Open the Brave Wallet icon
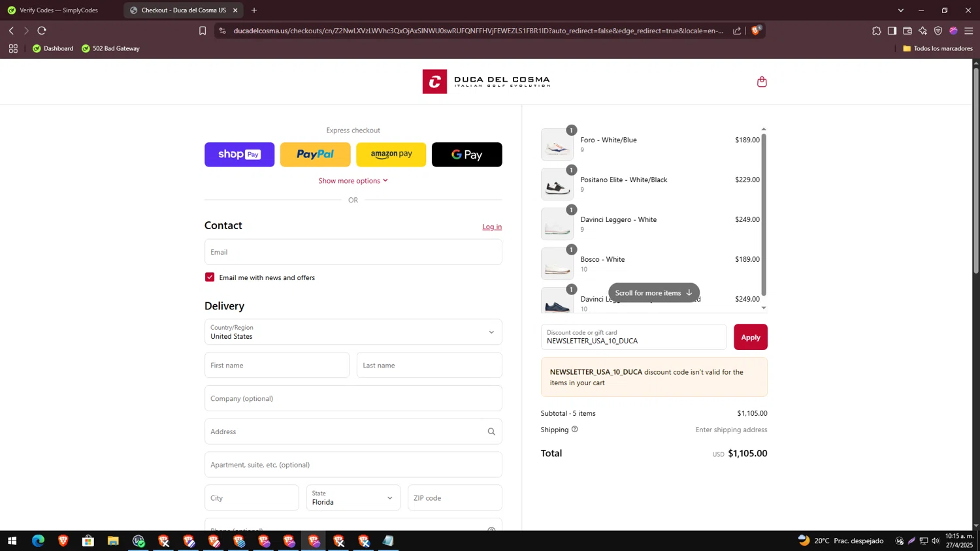 click(x=907, y=31)
